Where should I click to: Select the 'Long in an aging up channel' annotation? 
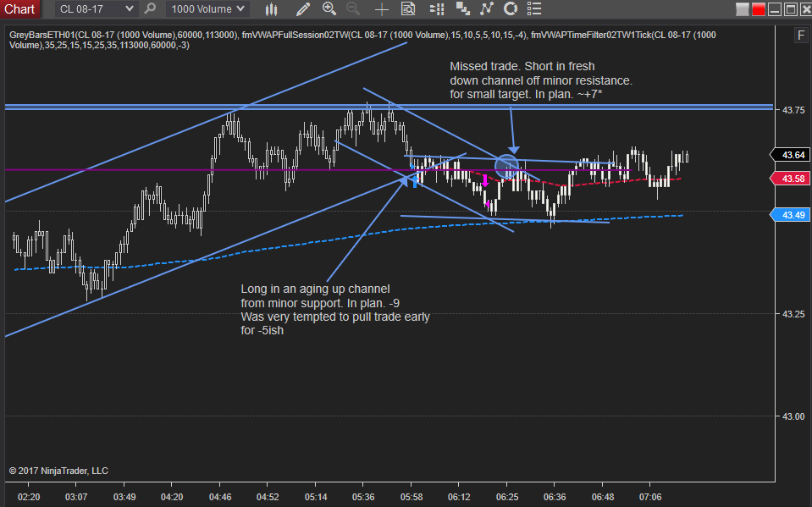pyautogui.click(x=315, y=289)
